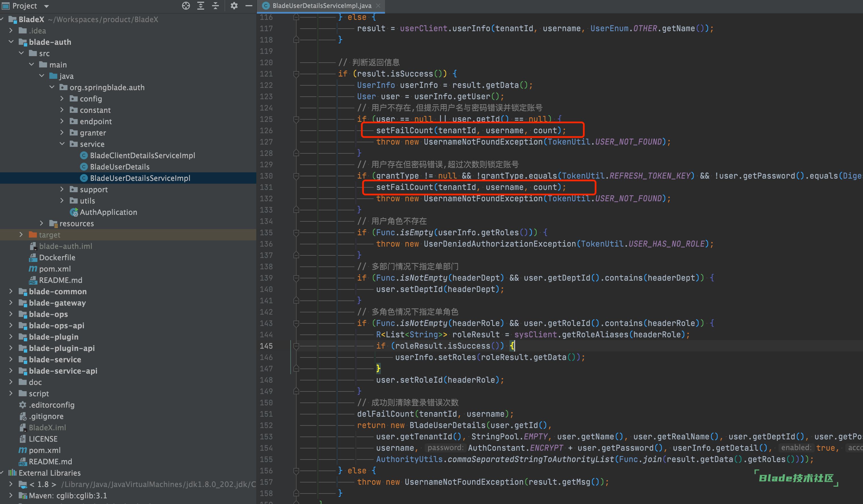Click the Collapse All icon in Project toolbar
Image resolution: width=863 pixels, height=504 pixels.
(x=215, y=5)
